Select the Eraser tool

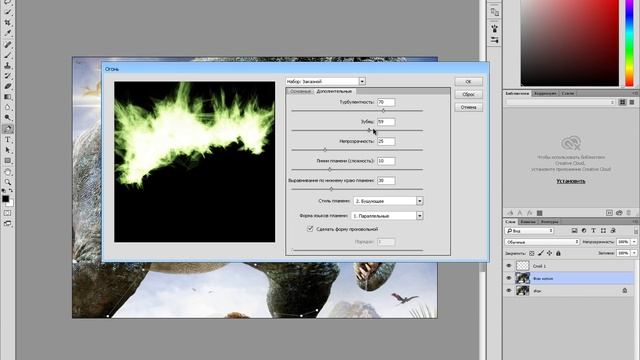7,87
